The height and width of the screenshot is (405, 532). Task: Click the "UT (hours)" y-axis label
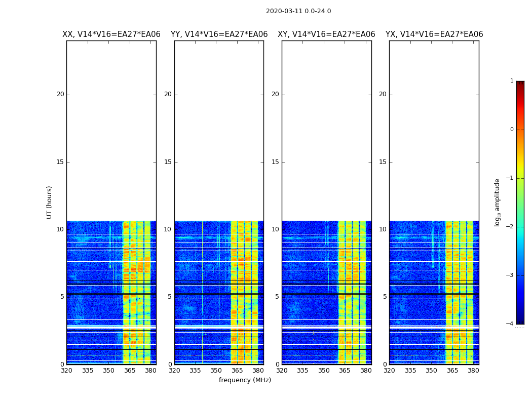point(50,202)
